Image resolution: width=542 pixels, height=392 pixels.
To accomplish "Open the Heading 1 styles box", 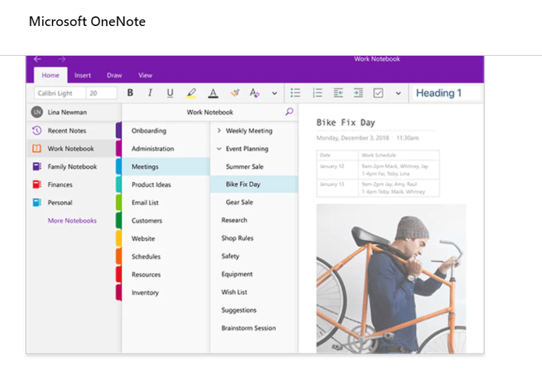I will coord(445,93).
